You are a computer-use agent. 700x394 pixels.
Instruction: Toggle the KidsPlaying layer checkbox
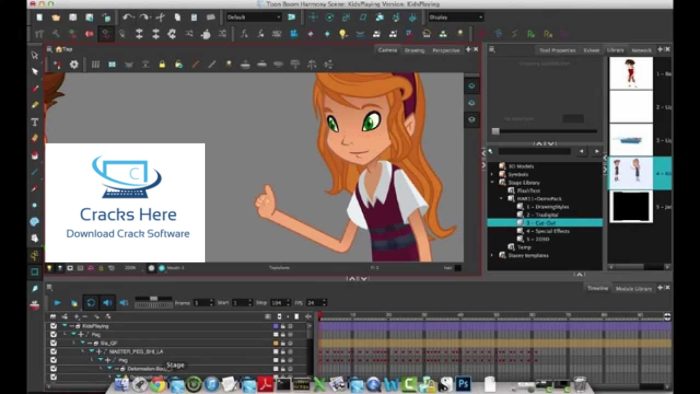(x=54, y=326)
